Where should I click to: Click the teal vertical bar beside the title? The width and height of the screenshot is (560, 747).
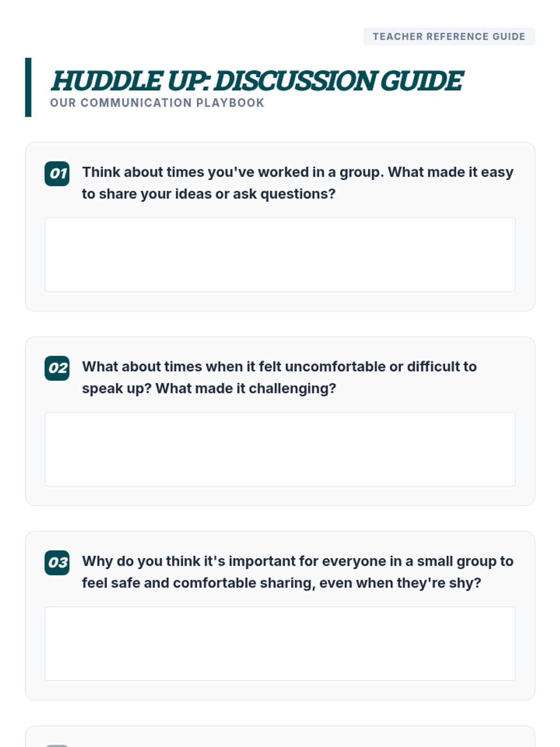click(28, 87)
